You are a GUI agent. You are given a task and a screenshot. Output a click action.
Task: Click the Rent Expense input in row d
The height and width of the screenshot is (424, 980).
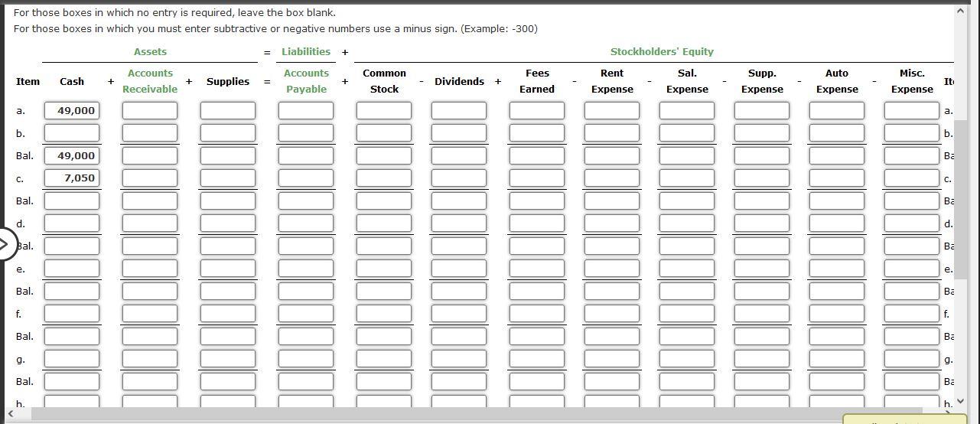pos(612,223)
